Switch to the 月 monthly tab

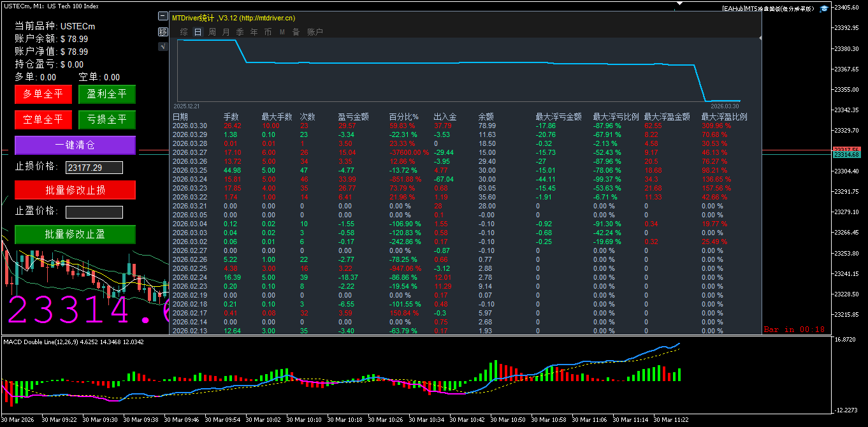[226, 32]
